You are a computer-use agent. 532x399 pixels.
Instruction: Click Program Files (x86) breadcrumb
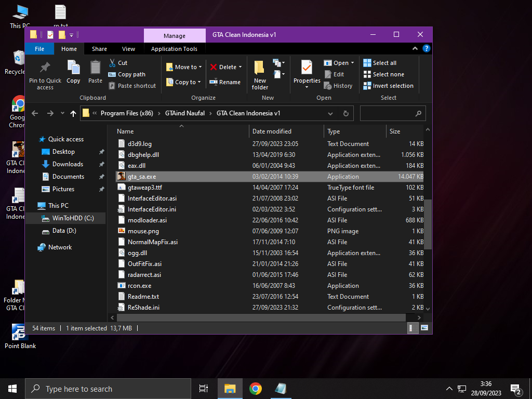127,113
